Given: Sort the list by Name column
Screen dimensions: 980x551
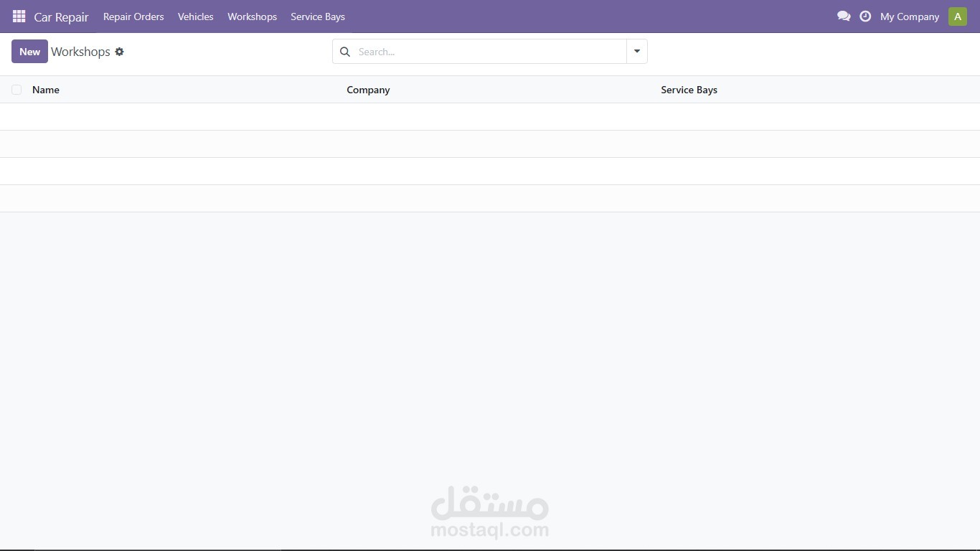Looking at the screenshot, I should [x=46, y=90].
